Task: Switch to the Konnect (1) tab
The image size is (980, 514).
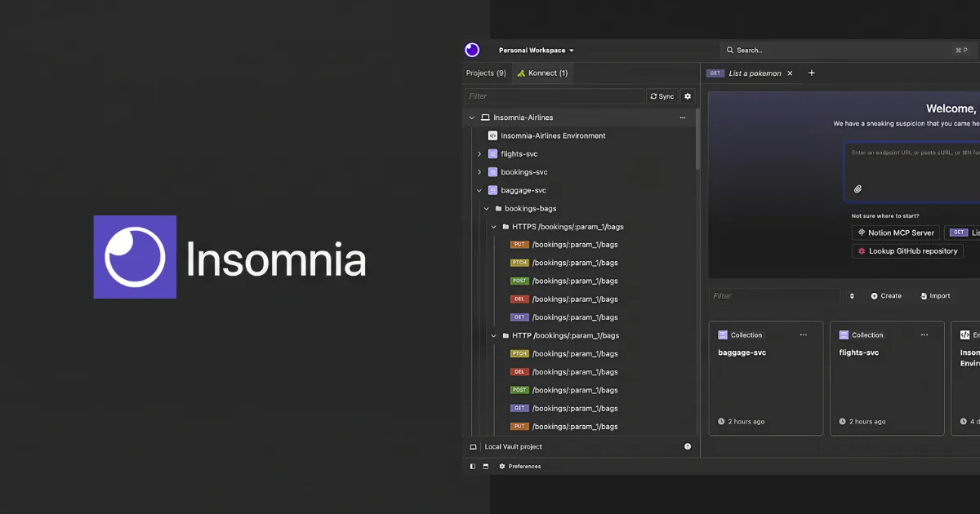Action: tap(543, 73)
